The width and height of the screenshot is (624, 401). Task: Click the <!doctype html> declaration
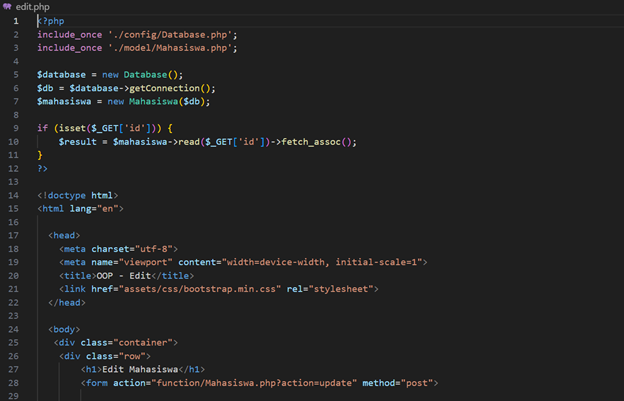pyautogui.click(x=78, y=195)
